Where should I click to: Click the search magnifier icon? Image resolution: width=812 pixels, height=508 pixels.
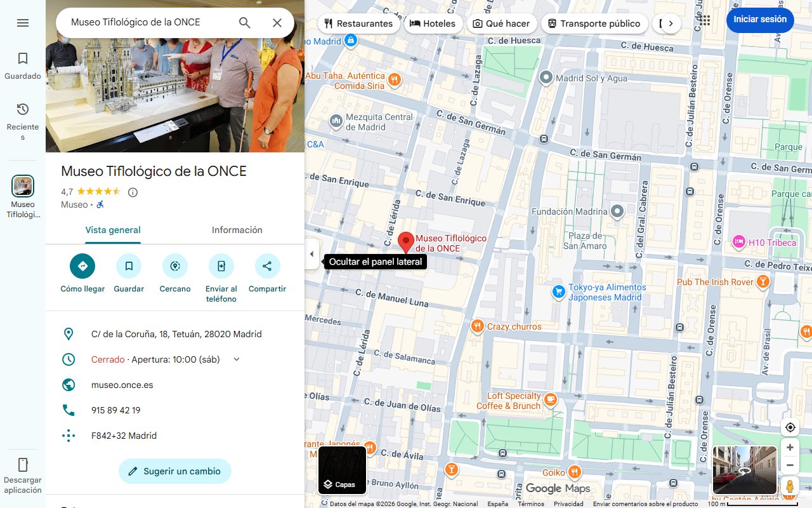(245, 23)
